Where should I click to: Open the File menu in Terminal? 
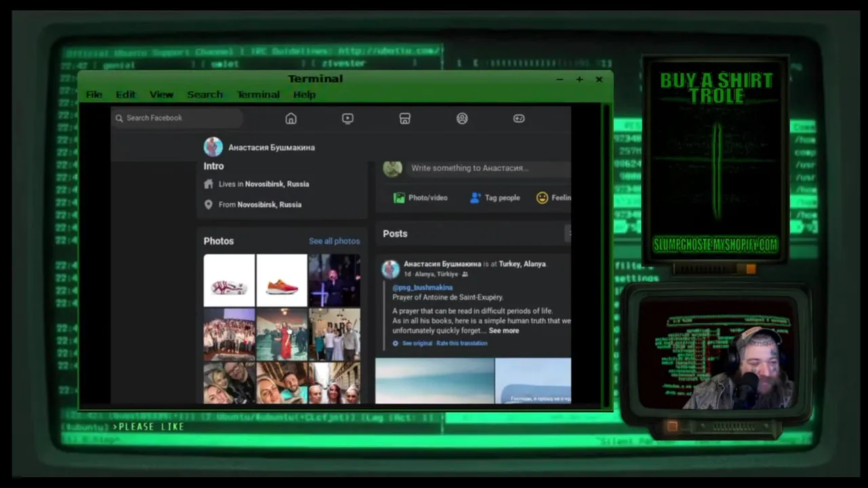coord(94,95)
